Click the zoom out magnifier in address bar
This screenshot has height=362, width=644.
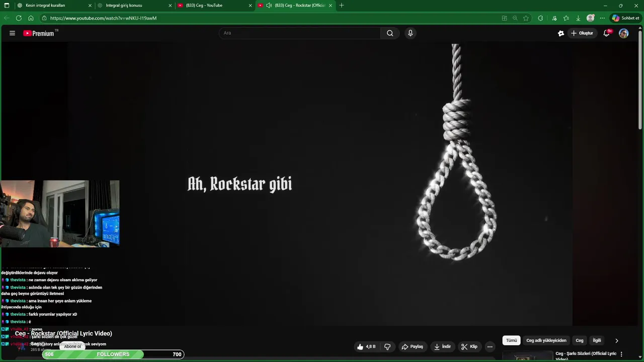pyautogui.click(x=515, y=18)
